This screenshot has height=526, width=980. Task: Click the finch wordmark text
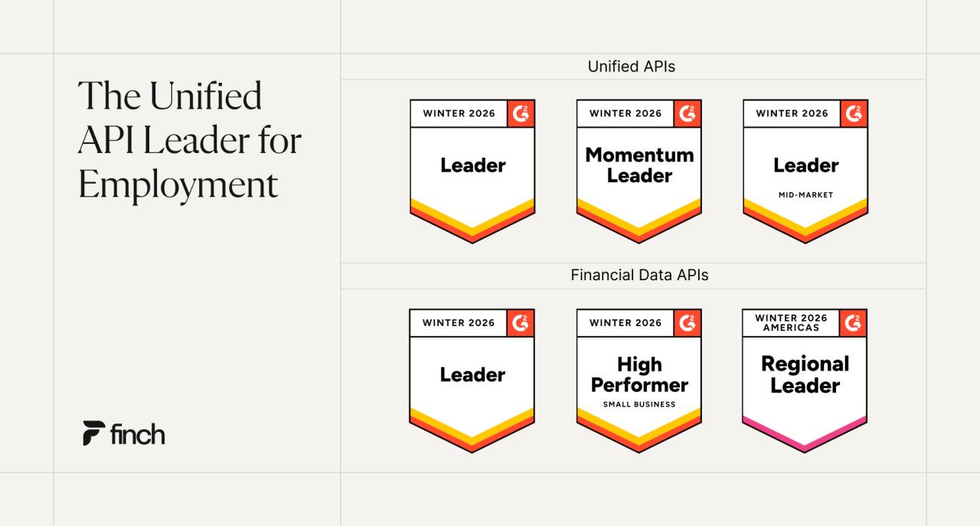point(138,434)
